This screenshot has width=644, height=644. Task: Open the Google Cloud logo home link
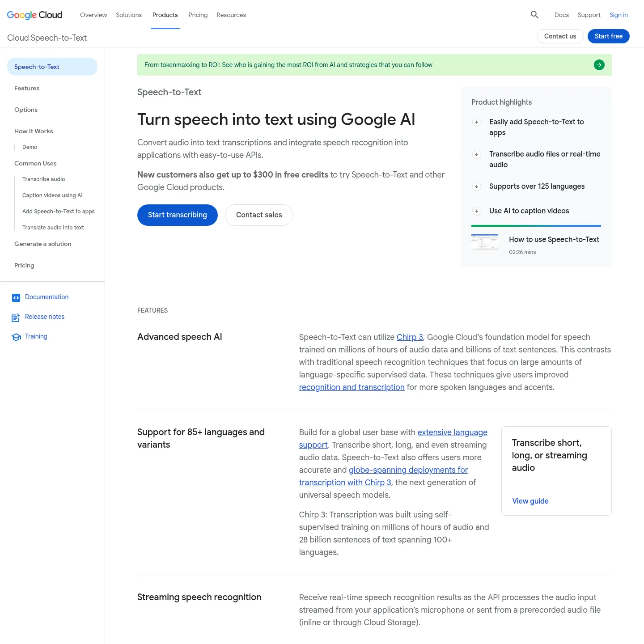[35, 15]
